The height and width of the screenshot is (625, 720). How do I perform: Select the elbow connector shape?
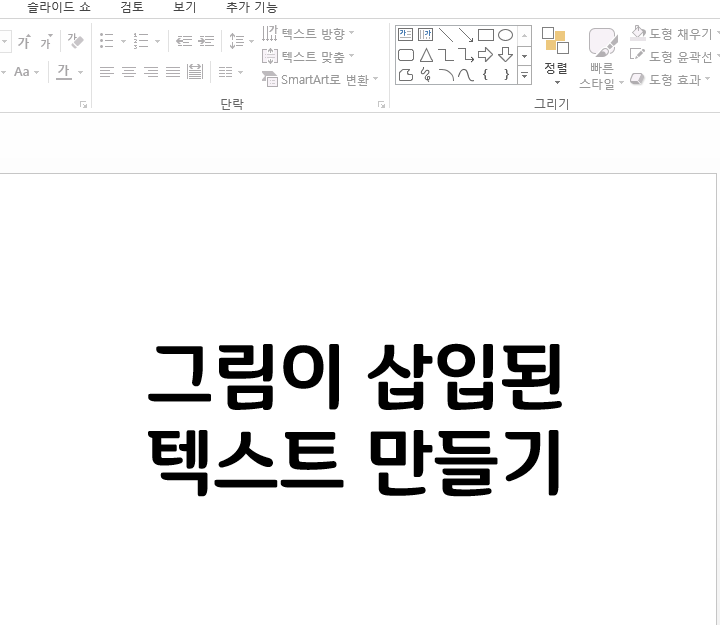(x=446, y=55)
